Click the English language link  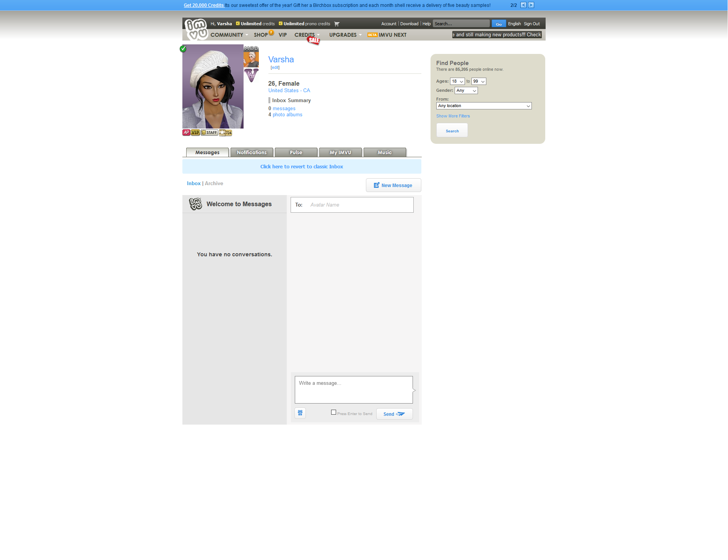coord(514,24)
